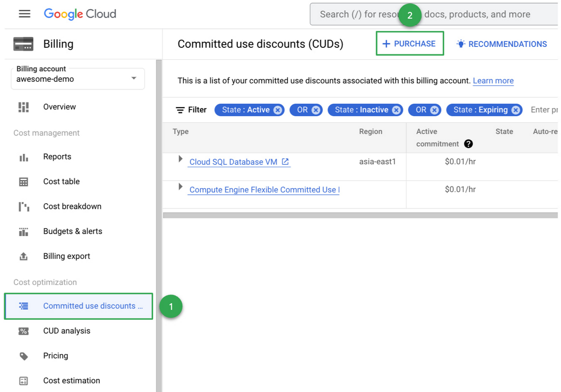Screen dimensions: 561x392
Task: Open Cost table page
Action: coord(61,182)
